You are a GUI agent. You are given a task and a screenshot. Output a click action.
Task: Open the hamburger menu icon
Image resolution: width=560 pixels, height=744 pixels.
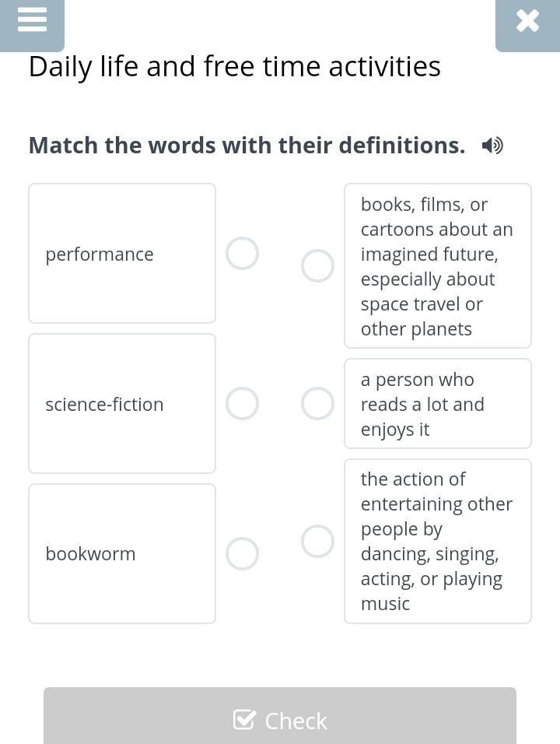32,20
